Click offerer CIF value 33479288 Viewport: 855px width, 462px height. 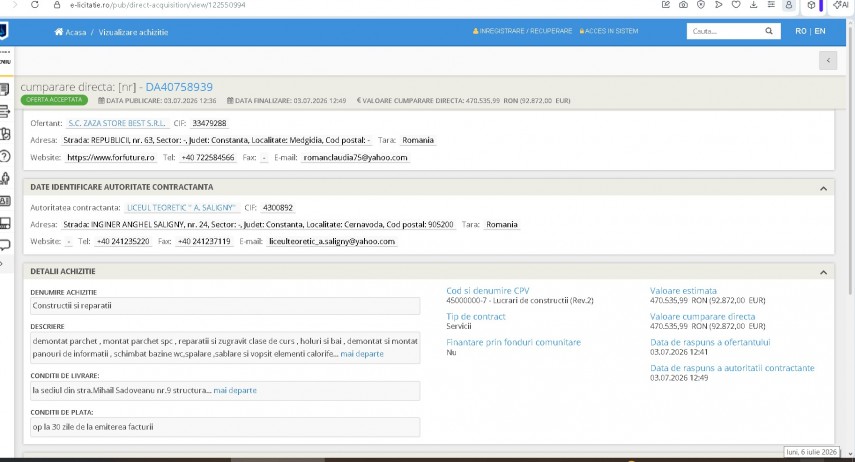pos(209,123)
